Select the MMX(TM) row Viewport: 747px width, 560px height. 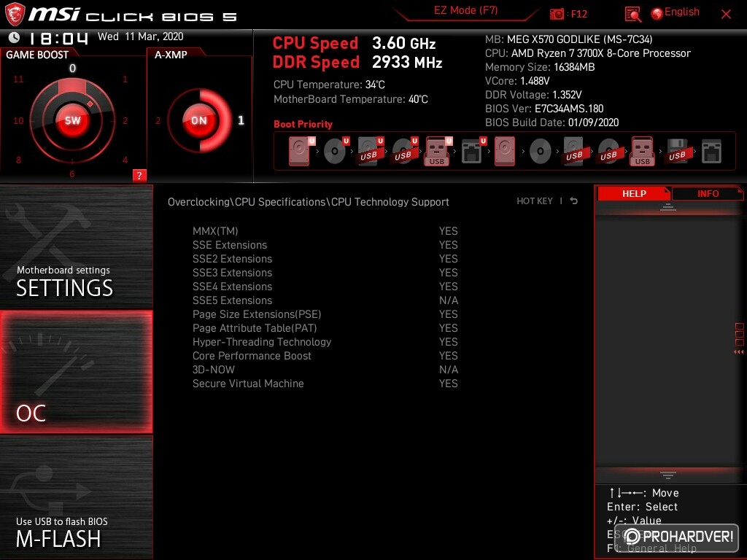coord(325,231)
